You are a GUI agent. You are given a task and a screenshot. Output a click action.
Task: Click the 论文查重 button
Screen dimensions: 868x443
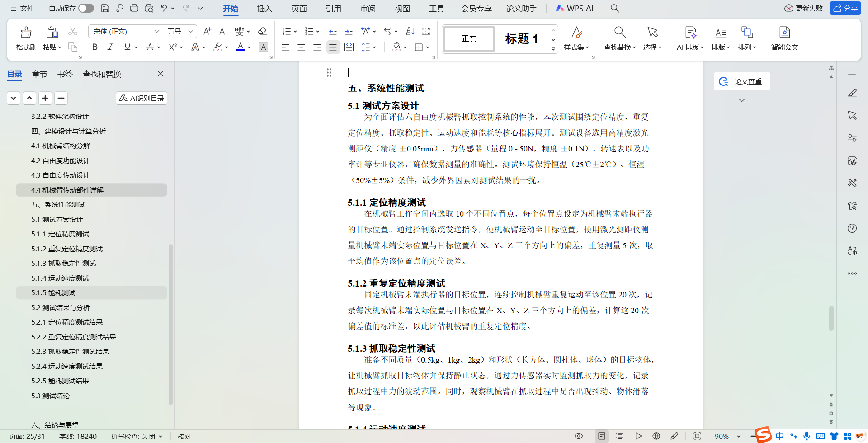pos(742,81)
